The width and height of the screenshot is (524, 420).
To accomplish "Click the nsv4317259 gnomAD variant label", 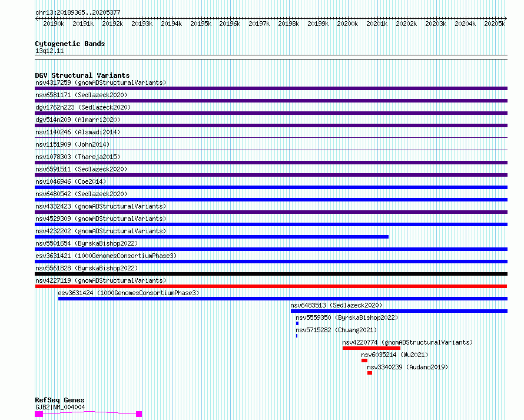I will point(101,82).
